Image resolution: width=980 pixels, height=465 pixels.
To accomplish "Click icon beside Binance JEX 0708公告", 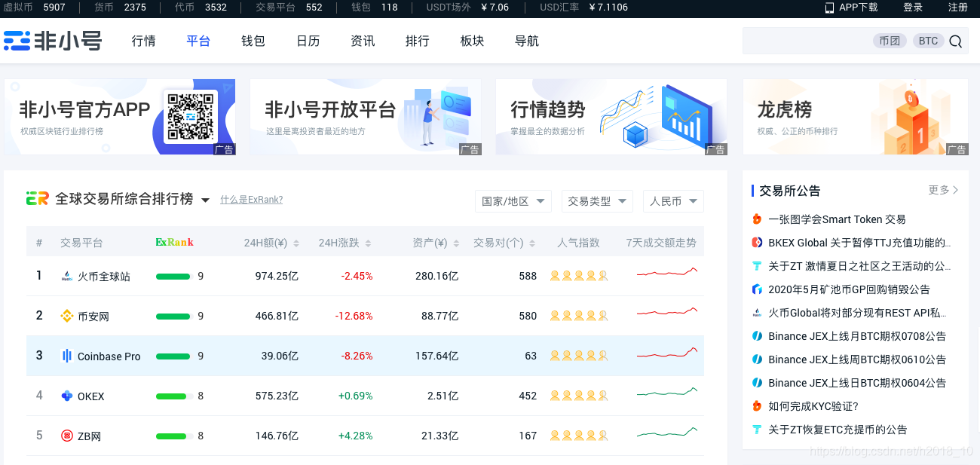I will (x=758, y=336).
